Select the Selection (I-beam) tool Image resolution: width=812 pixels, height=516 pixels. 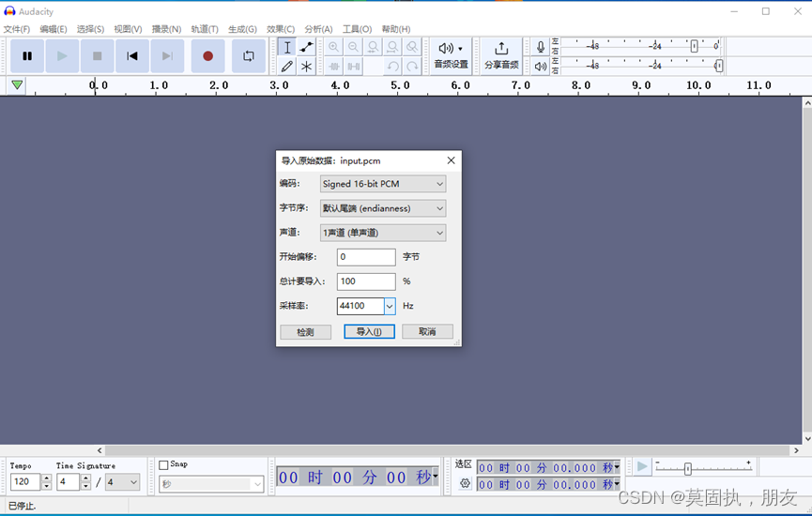tap(287, 48)
